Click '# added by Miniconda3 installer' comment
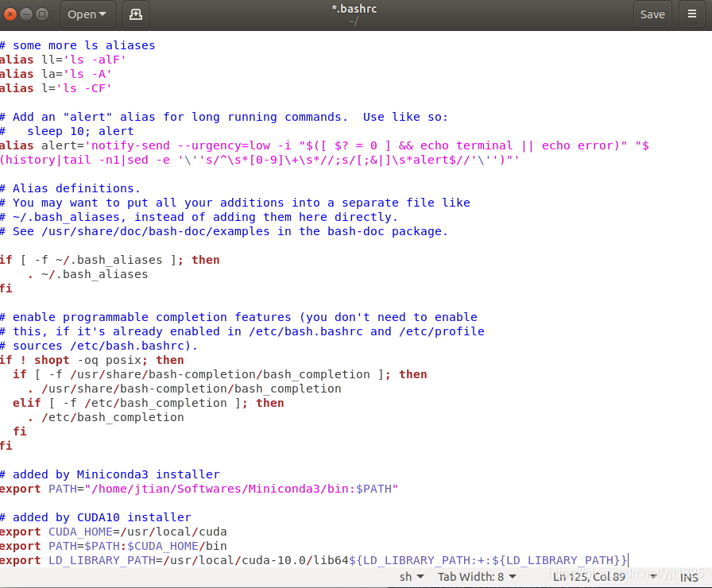 110,474
